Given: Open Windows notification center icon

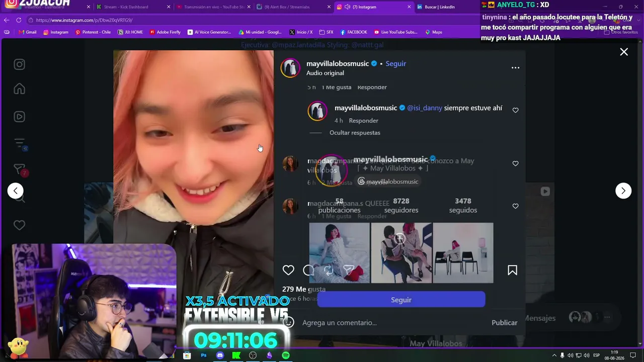Looking at the screenshot, I should pyautogui.click(x=633, y=355).
